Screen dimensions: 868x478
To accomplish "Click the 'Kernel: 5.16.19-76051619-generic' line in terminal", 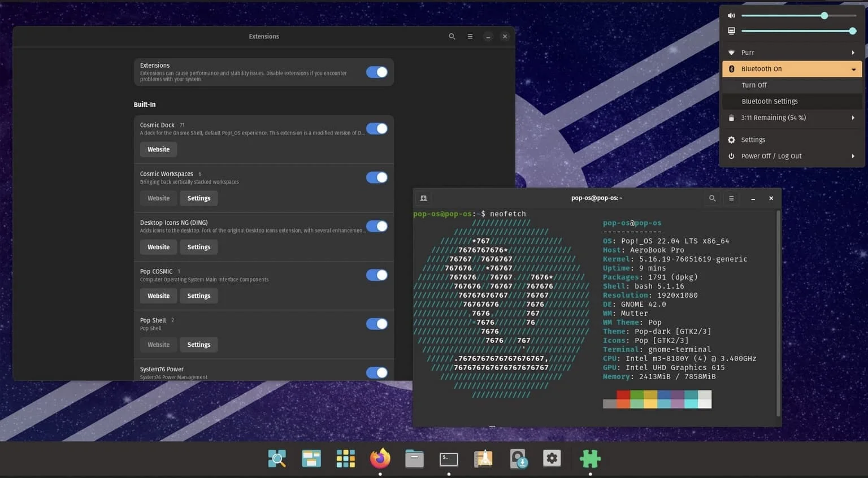I will [675, 259].
